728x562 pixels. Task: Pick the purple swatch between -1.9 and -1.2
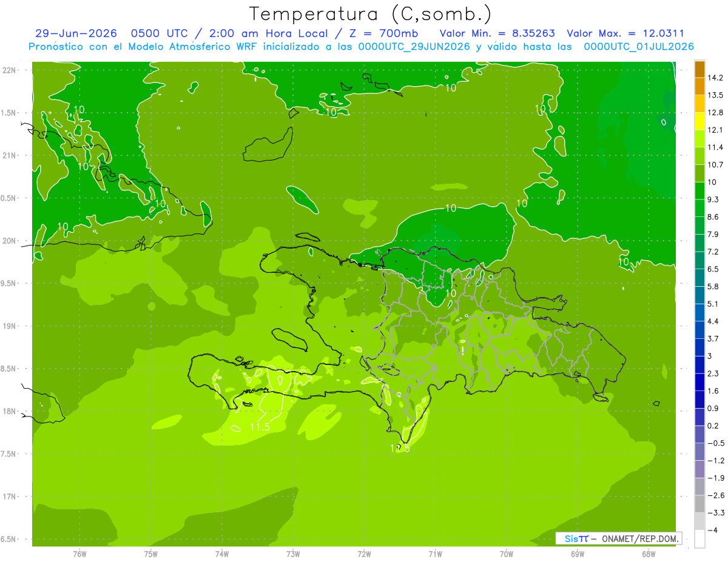pos(699,469)
